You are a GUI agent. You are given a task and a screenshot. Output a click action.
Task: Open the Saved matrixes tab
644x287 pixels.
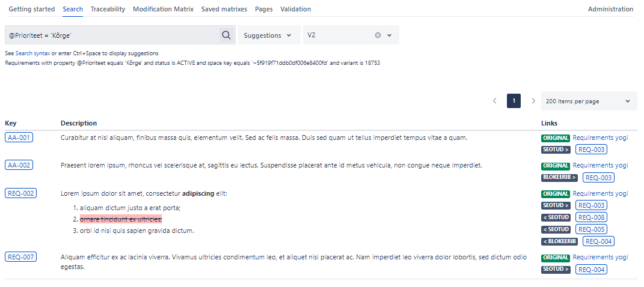point(224,9)
